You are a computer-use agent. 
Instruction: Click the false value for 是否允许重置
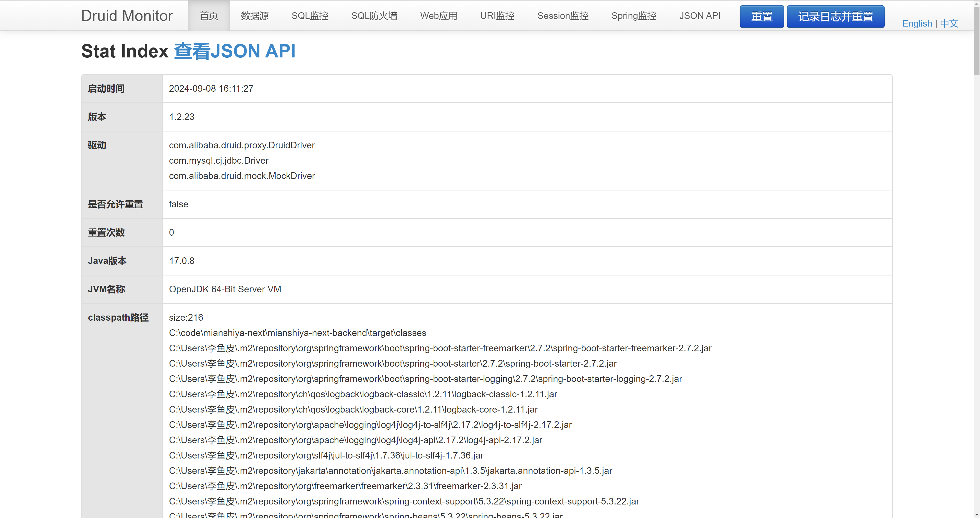(x=178, y=204)
